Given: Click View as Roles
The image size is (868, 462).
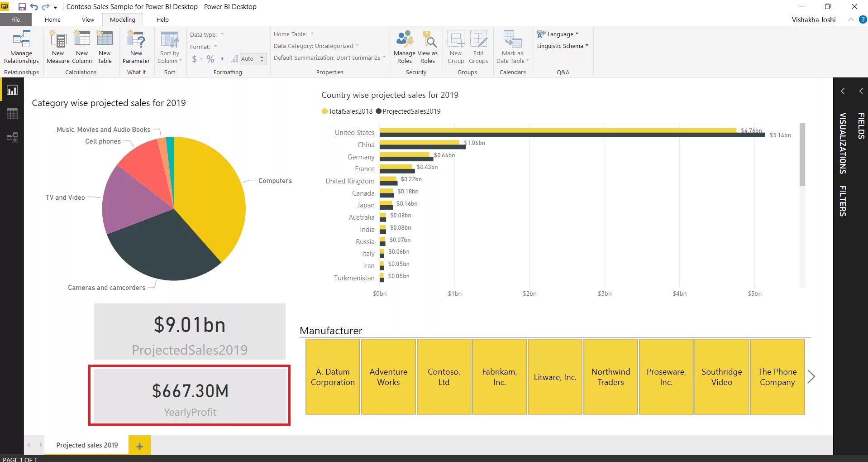Looking at the screenshot, I should tap(428, 47).
